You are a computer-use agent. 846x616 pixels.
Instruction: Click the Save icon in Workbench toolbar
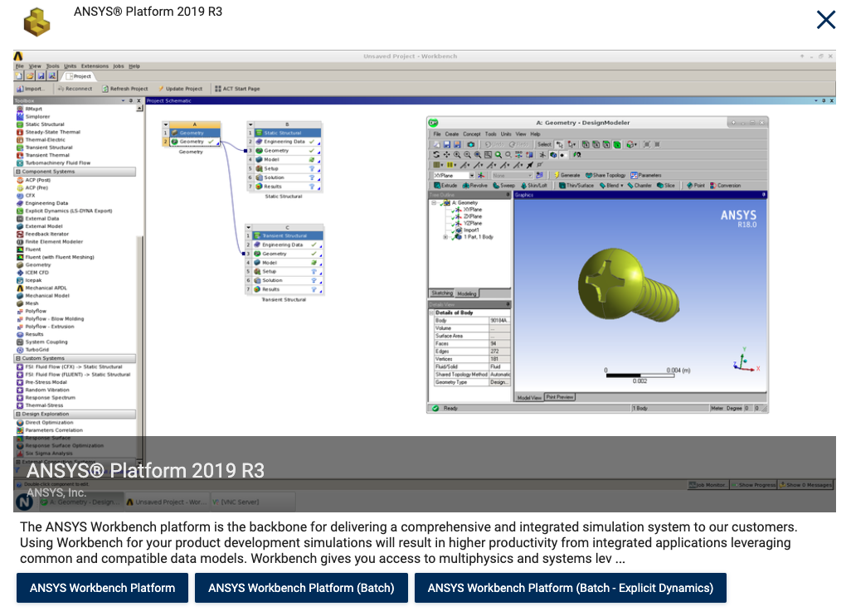point(41,76)
